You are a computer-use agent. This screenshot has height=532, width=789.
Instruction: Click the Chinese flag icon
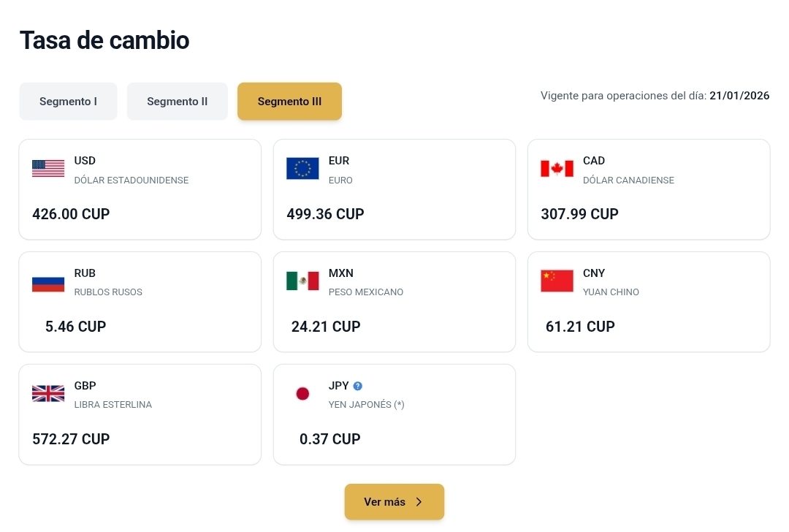pyautogui.click(x=557, y=281)
